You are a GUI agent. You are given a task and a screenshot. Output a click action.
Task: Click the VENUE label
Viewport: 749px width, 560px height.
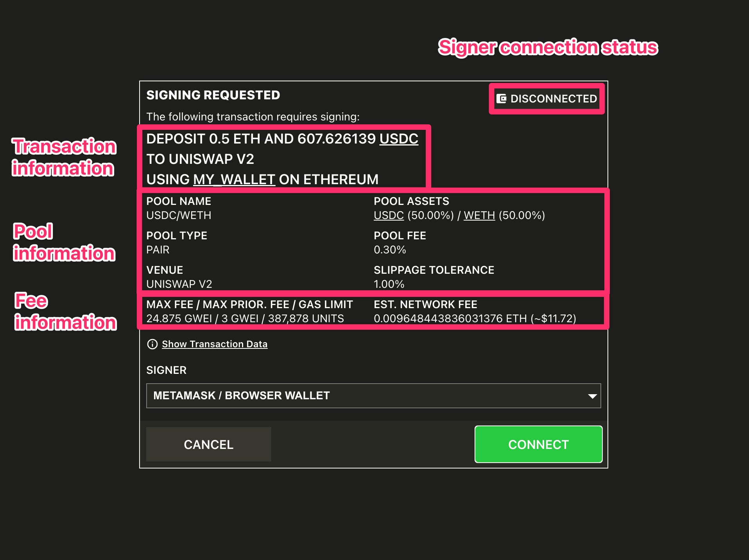click(165, 270)
